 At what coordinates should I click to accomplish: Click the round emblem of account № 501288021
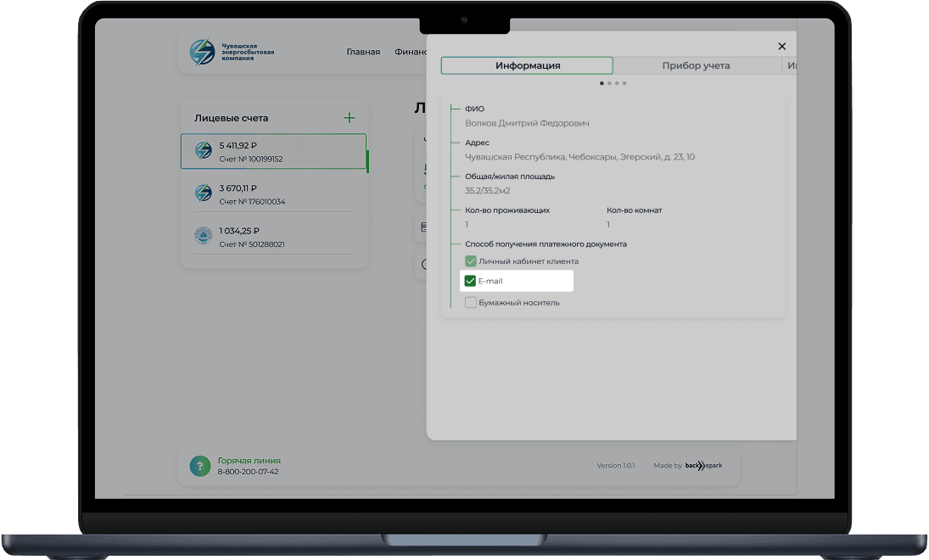click(204, 236)
